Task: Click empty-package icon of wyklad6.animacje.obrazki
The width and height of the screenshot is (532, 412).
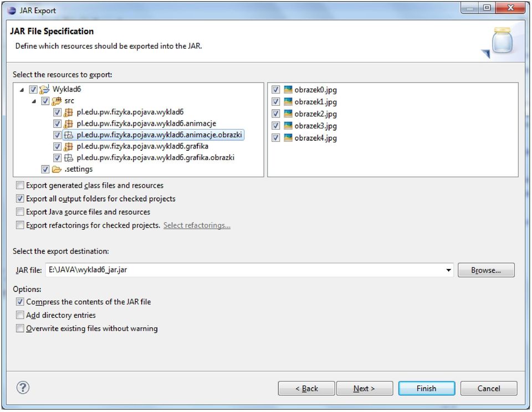Action: (x=69, y=135)
